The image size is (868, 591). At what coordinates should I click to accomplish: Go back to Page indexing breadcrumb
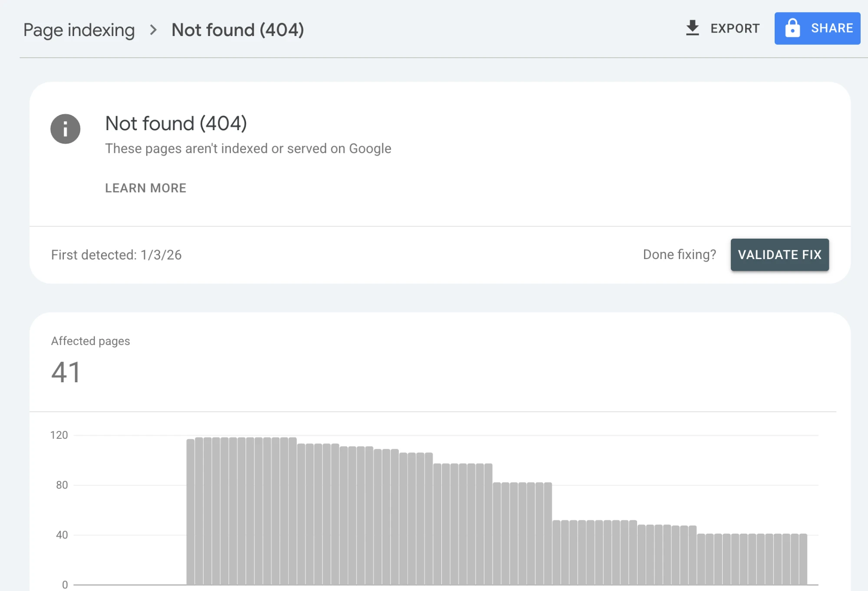point(79,30)
